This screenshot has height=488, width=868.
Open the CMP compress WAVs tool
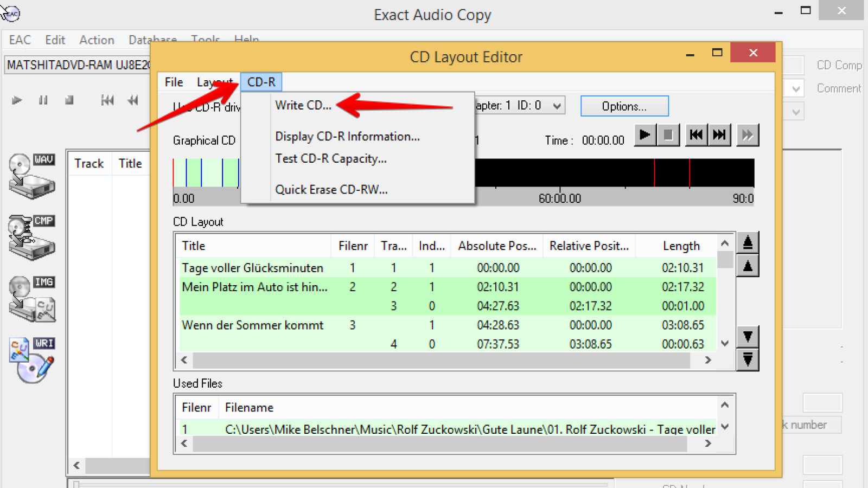click(31, 237)
